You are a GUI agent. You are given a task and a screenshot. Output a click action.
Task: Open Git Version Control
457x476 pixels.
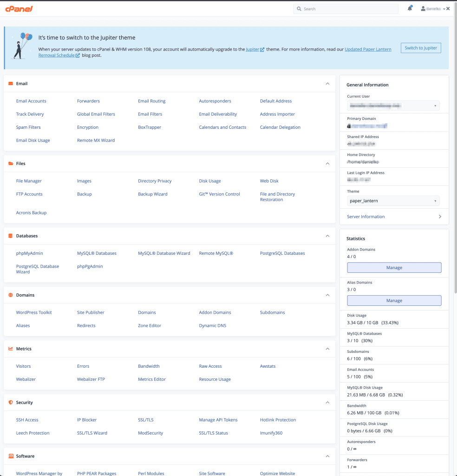click(x=219, y=194)
